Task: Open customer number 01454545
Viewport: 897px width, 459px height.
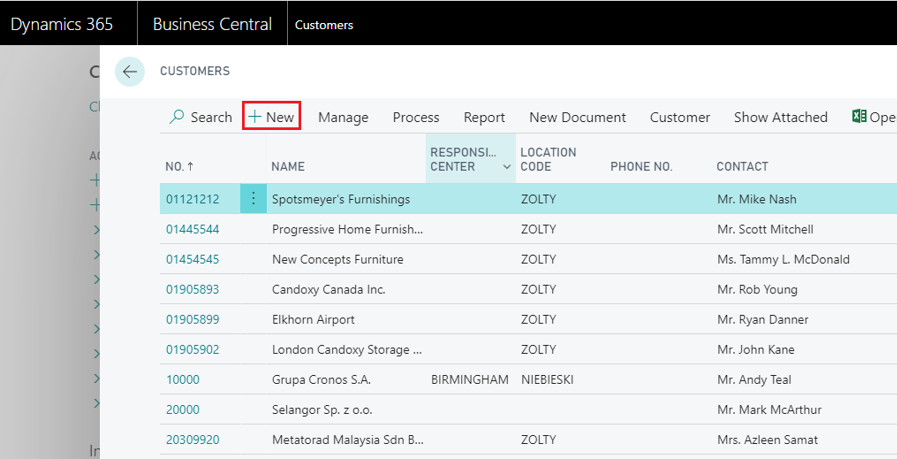Action: [192, 259]
